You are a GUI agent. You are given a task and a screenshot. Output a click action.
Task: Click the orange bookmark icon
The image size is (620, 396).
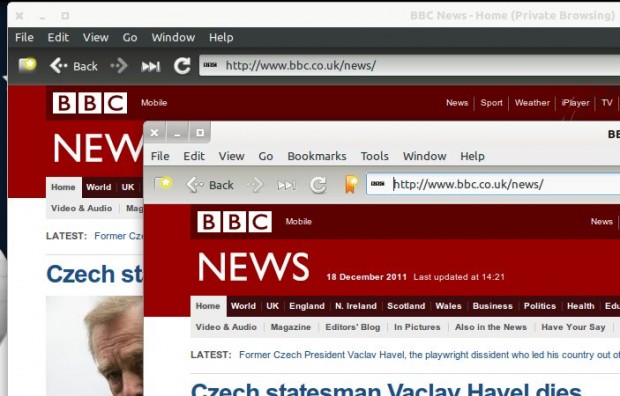coord(351,184)
